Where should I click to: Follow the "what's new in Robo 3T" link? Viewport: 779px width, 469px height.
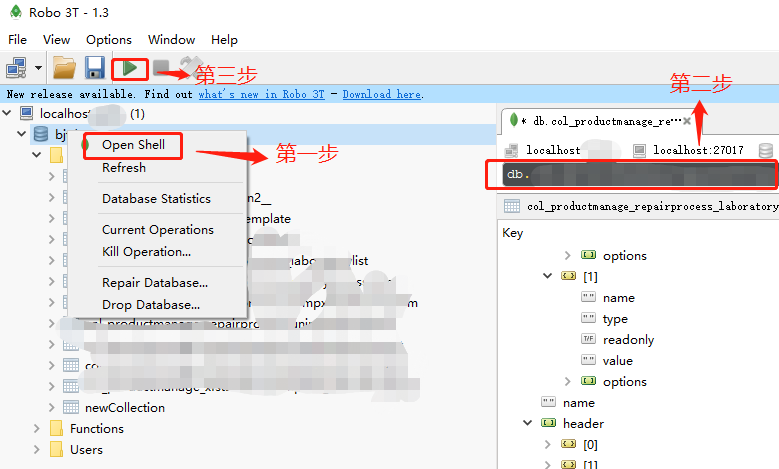point(261,94)
